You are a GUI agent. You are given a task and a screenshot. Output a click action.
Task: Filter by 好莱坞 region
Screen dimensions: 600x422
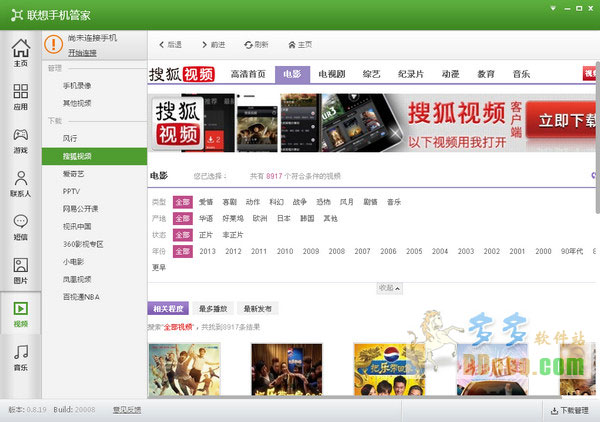[x=233, y=218]
